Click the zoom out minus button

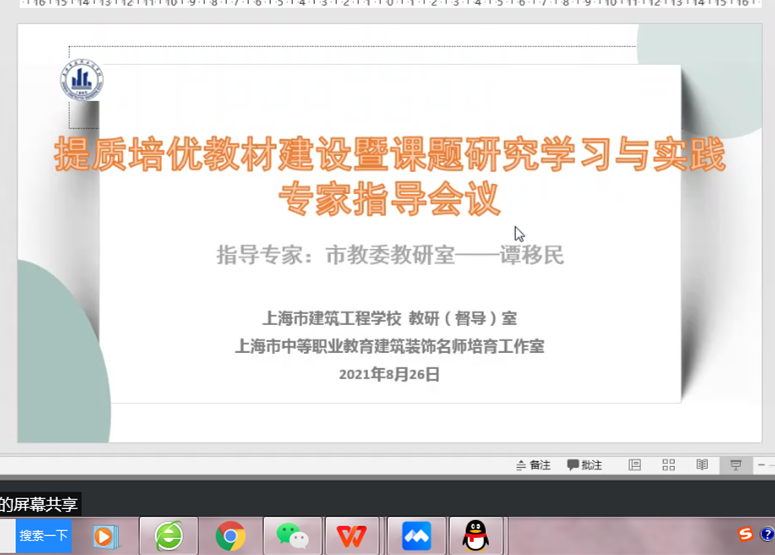point(761,465)
